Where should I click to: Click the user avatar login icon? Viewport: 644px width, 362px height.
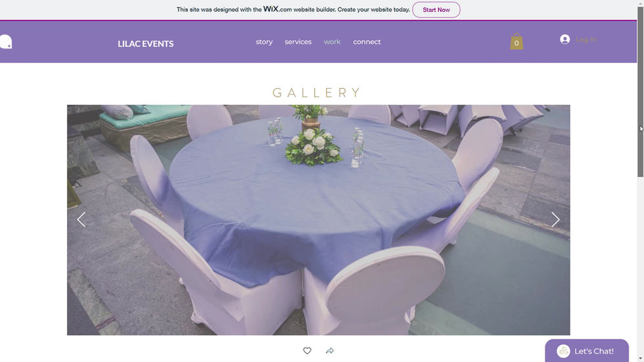point(564,39)
